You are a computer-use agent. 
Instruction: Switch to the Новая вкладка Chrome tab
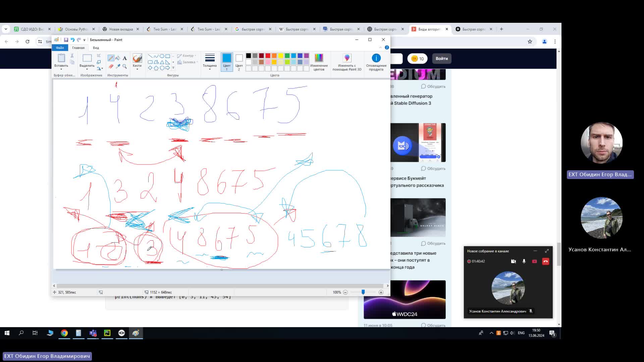(x=120, y=29)
